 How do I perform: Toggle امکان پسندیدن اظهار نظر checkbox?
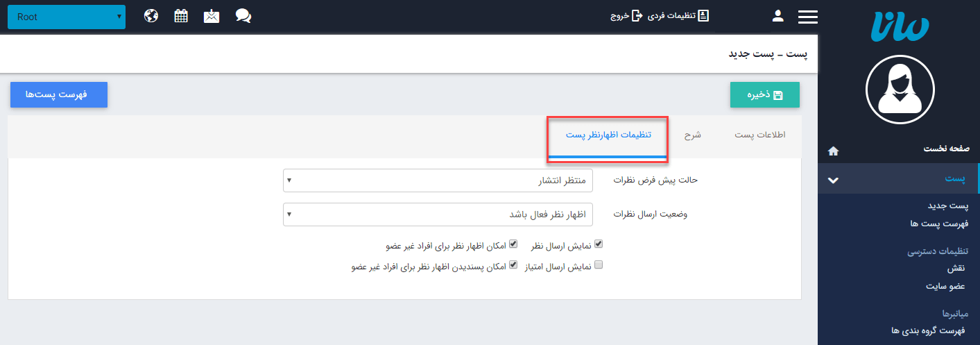(x=513, y=264)
